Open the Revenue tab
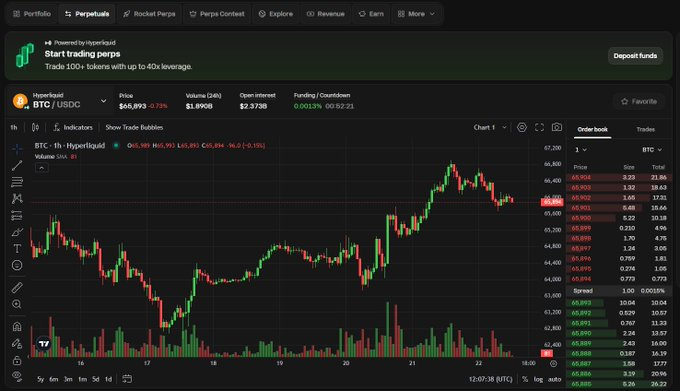Image resolution: width=680 pixels, height=391 pixels. coord(326,14)
